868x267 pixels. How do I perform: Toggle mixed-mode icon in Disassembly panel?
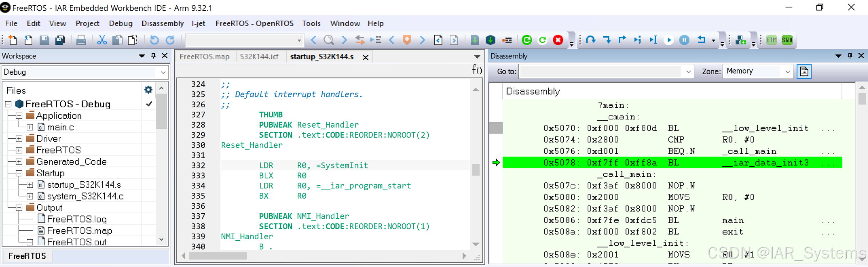click(804, 71)
